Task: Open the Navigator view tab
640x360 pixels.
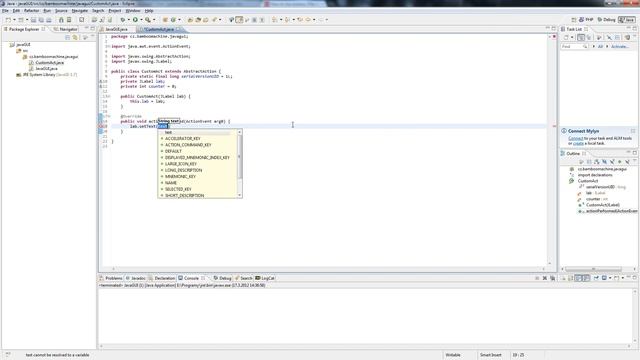Action: tap(65, 29)
